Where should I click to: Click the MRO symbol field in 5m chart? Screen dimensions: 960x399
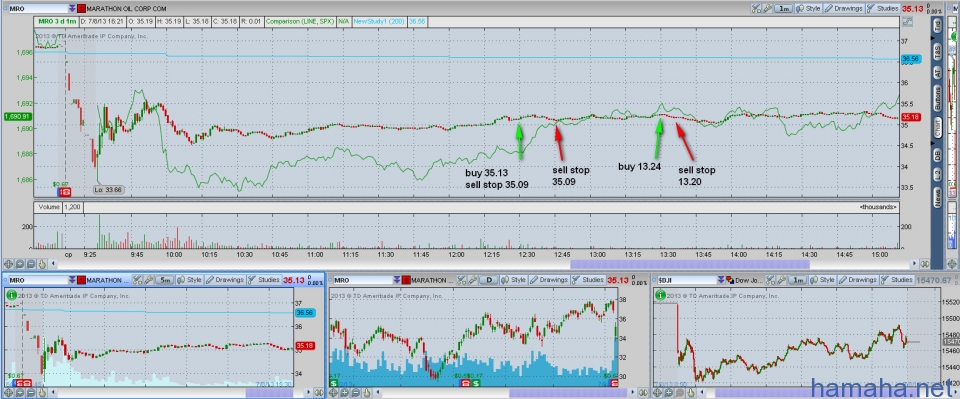click(38, 280)
